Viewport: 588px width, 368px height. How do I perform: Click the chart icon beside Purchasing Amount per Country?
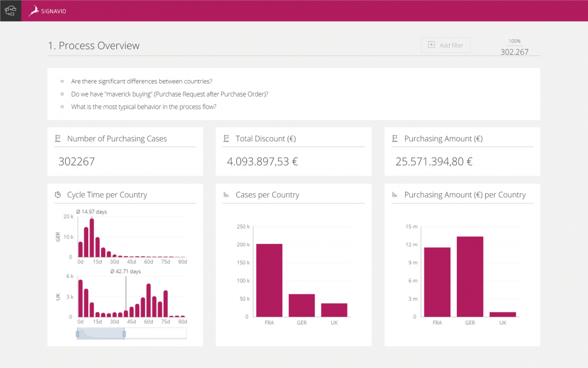pyautogui.click(x=395, y=195)
